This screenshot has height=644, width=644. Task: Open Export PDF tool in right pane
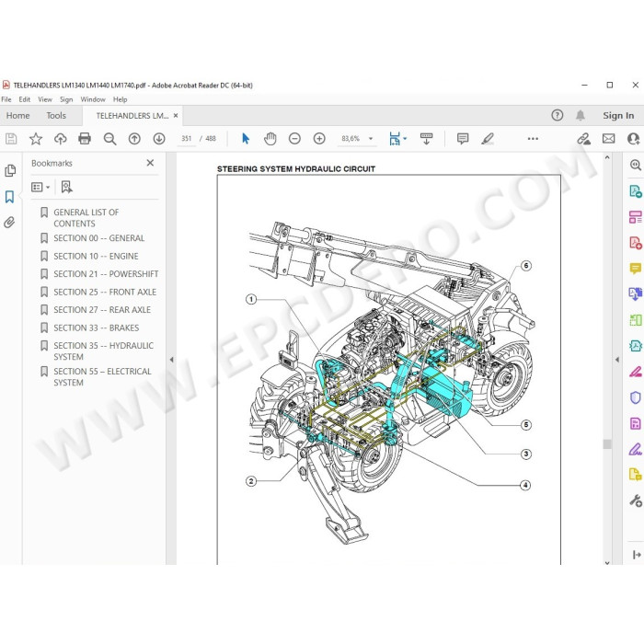click(636, 191)
